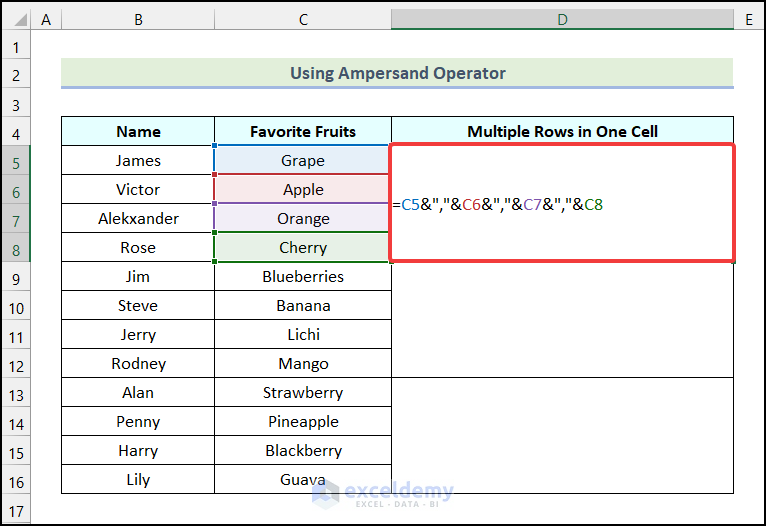Select column C header
Viewport: 766px width, 526px height.
pos(303,20)
